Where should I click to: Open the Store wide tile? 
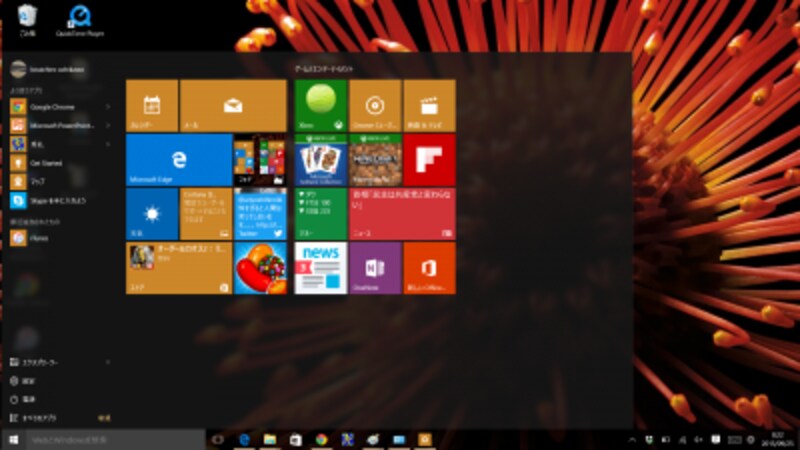point(179,268)
